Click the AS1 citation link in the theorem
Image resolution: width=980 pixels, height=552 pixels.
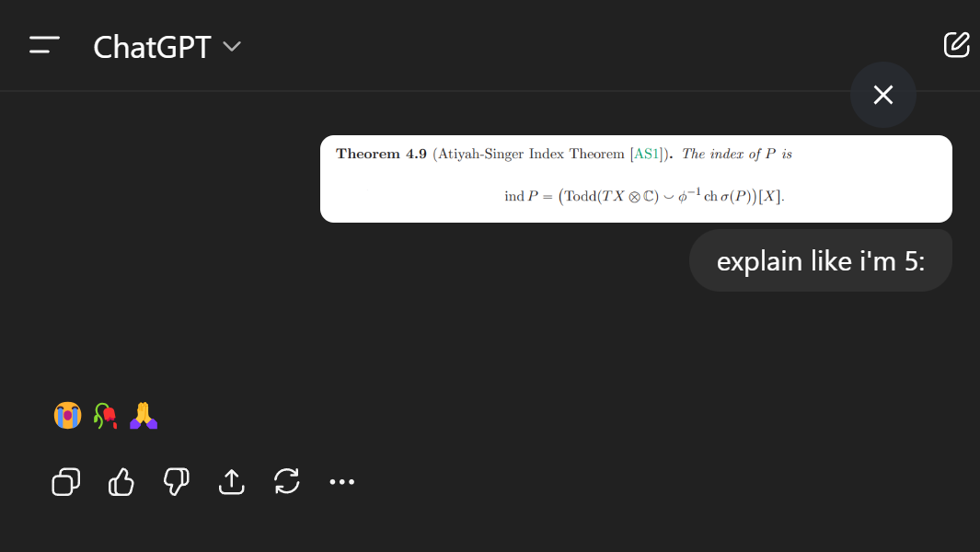645,154
